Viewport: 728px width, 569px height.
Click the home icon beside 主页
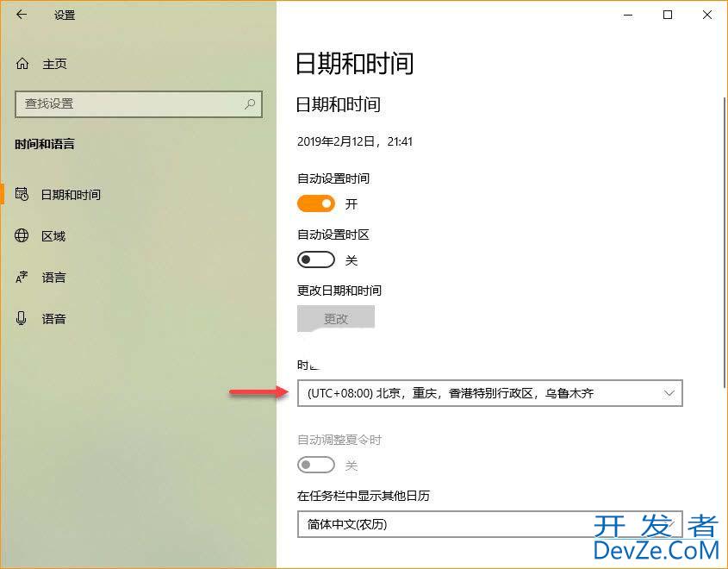[22, 63]
